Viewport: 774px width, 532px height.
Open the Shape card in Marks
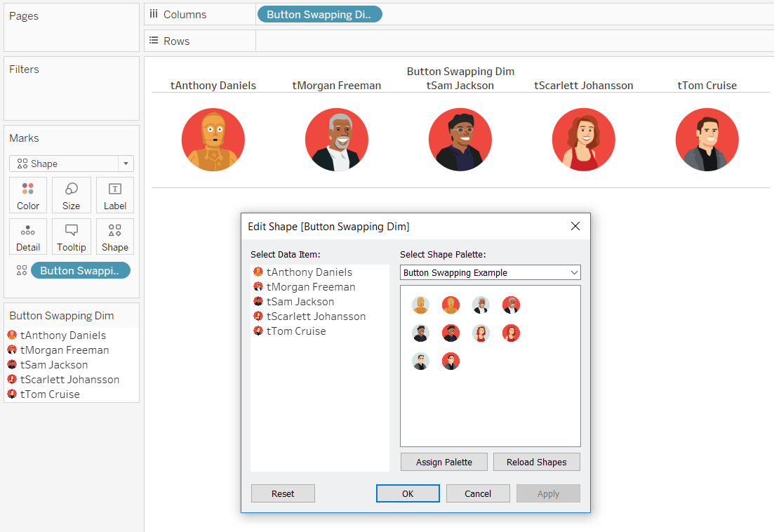point(115,237)
